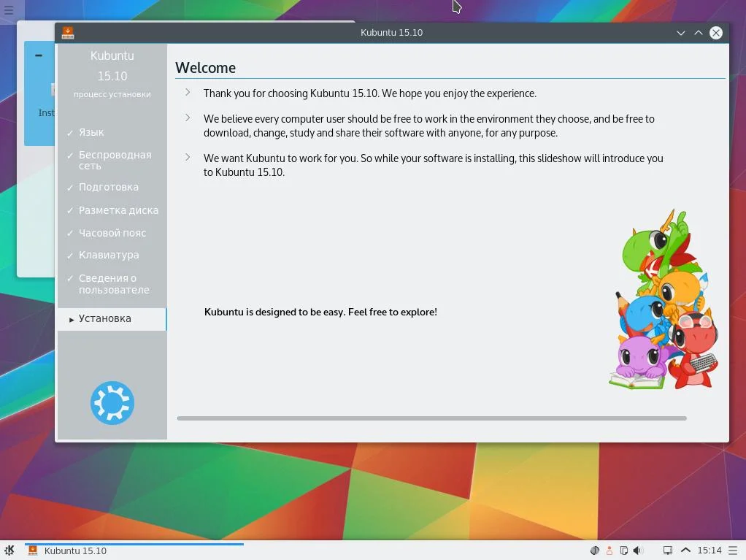
Task: Click the chevron beside 'Thank you for choosing'
Action: click(x=188, y=92)
